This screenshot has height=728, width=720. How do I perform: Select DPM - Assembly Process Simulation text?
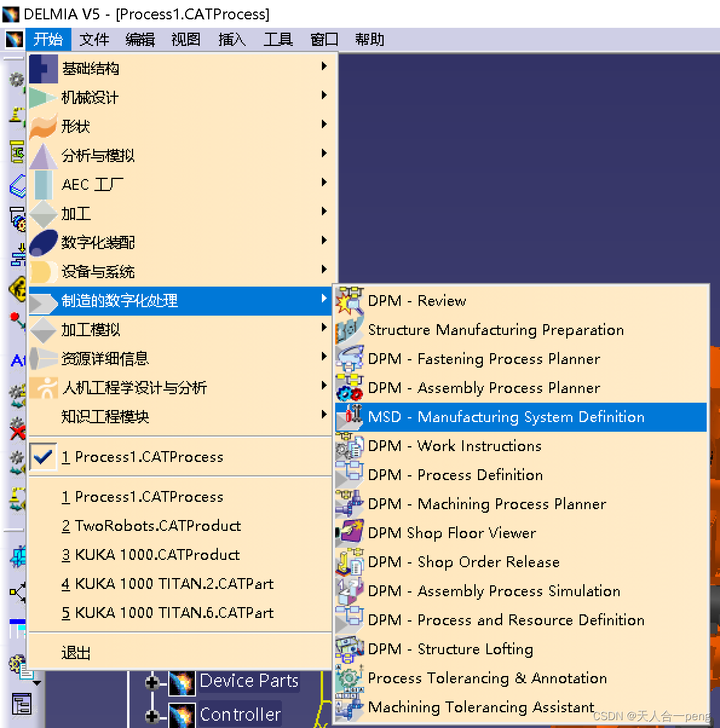[x=494, y=591]
